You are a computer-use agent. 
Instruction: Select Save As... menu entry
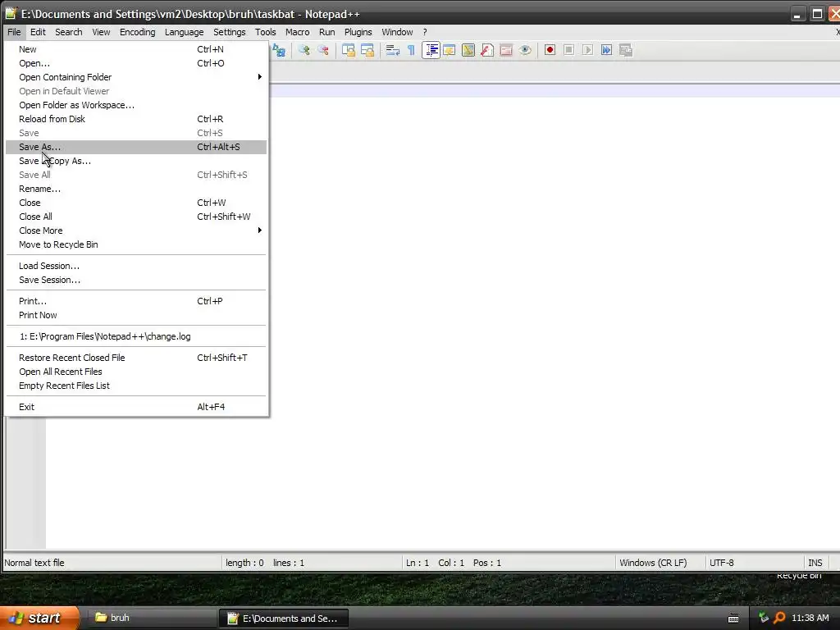[x=136, y=147]
